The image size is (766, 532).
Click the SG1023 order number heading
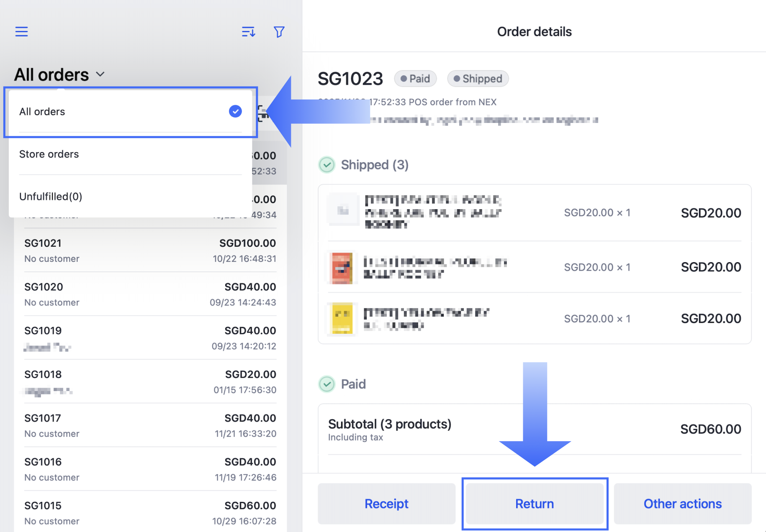[x=350, y=79]
